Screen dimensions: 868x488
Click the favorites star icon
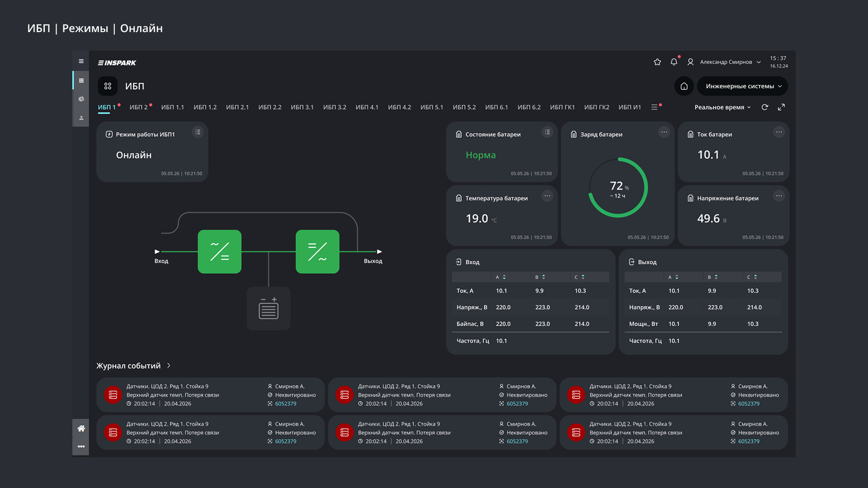tap(657, 62)
